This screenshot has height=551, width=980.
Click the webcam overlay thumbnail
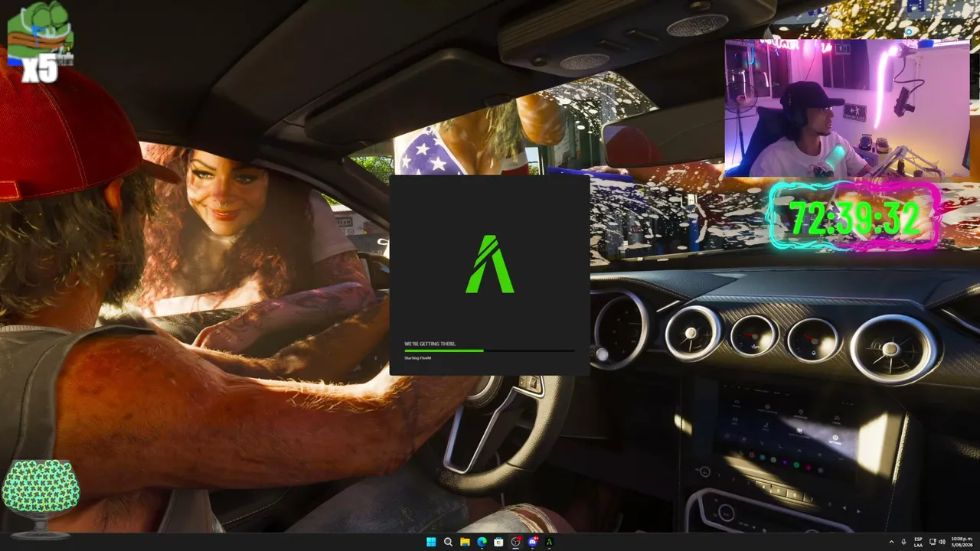[847, 109]
